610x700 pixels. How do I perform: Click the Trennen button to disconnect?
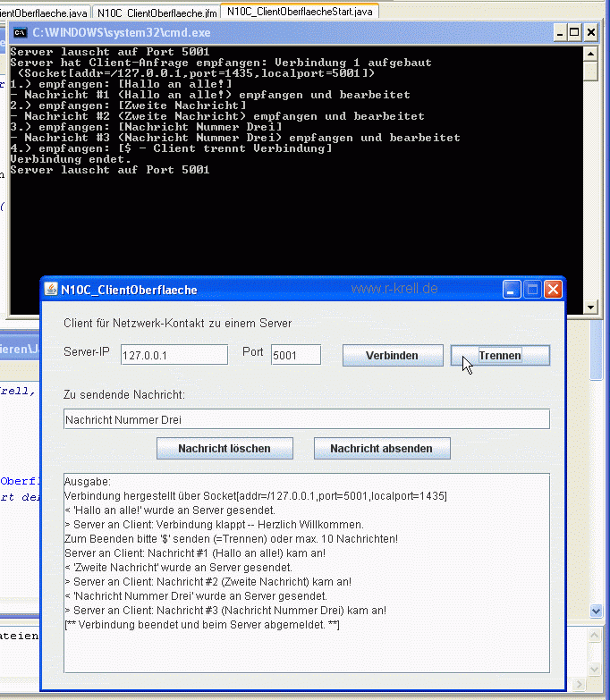click(x=500, y=355)
